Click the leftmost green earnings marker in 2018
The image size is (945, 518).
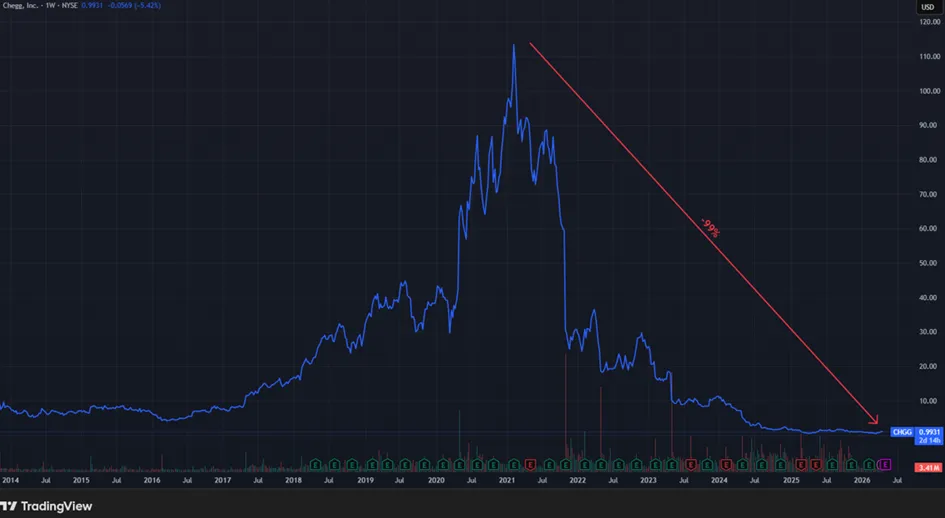[x=316, y=464]
